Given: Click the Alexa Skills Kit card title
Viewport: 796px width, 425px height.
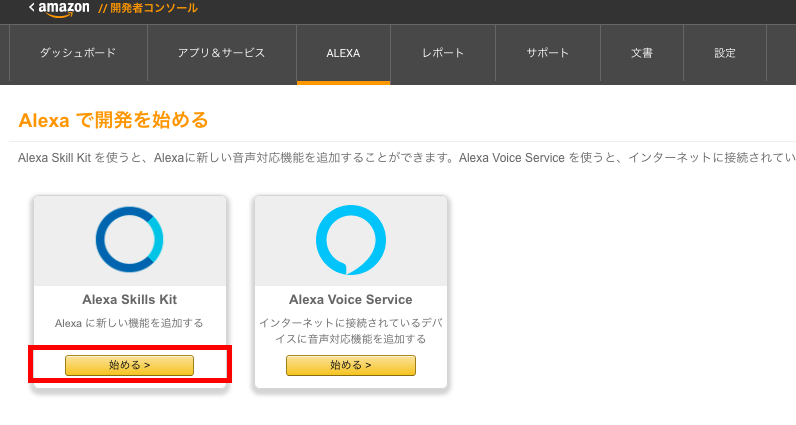Looking at the screenshot, I should [x=129, y=300].
